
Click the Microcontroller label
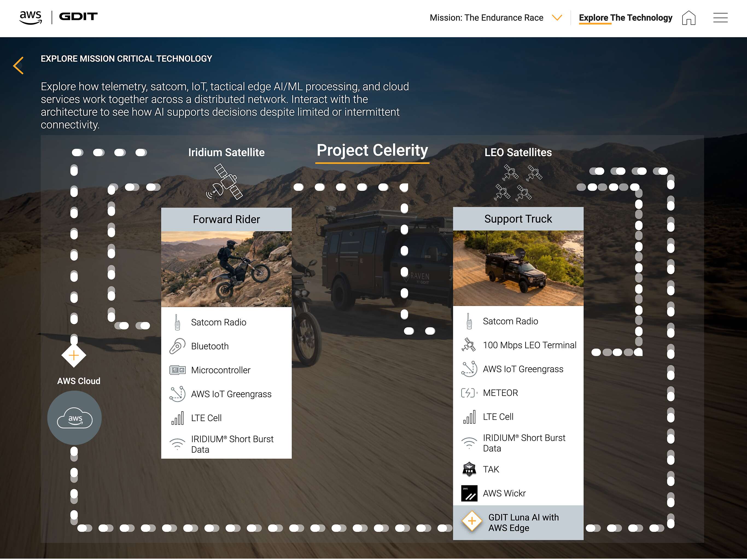(221, 370)
